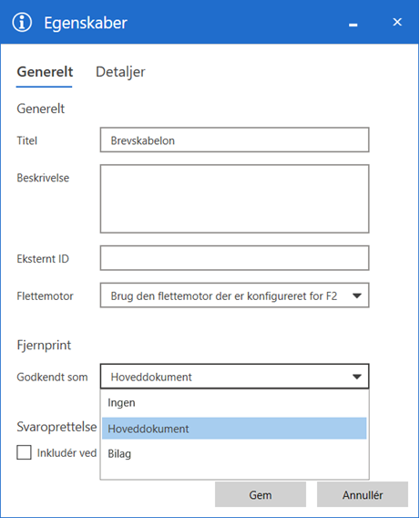
Task: Expand Flettemotor using its arrow
Action: point(357,295)
